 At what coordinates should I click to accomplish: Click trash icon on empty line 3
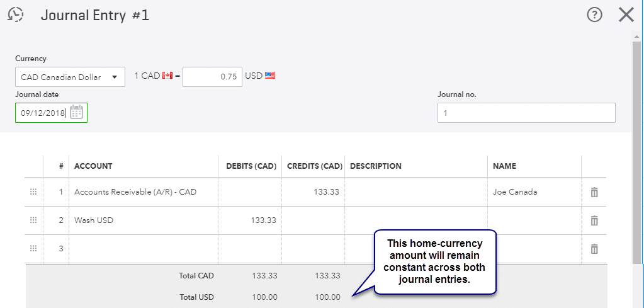coord(594,249)
